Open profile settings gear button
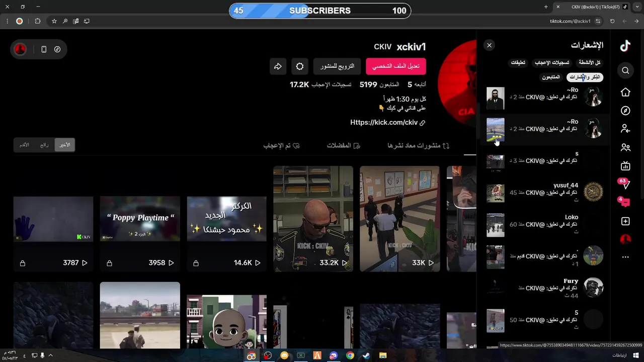This screenshot has width=644, height=362. click(300, 66)
